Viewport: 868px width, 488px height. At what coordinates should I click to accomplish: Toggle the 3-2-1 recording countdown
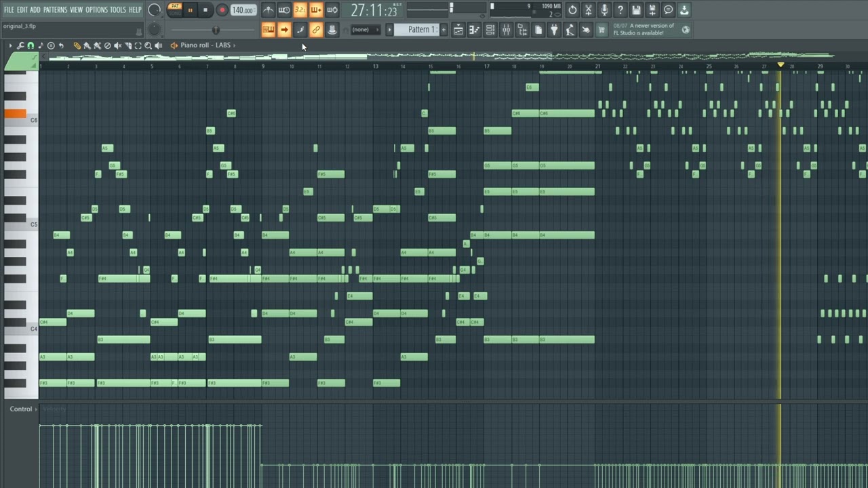(x=300, y=10)
